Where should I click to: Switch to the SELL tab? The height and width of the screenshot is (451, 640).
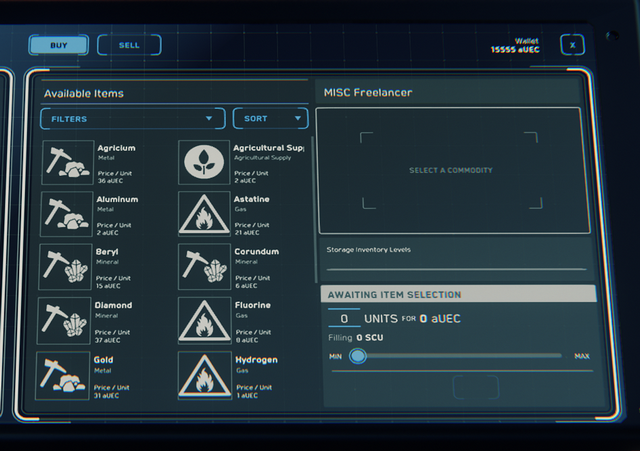129,45
